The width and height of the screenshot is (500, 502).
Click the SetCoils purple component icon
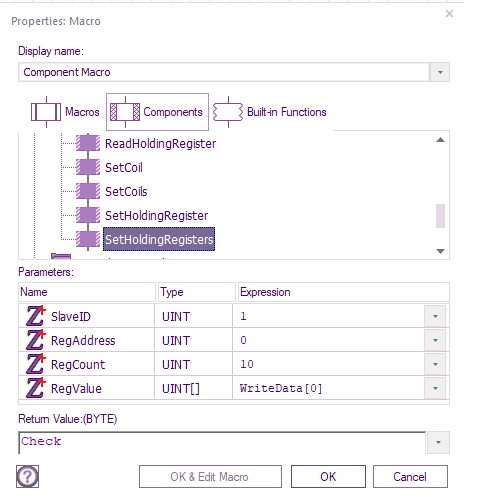[x=88, y=191]
